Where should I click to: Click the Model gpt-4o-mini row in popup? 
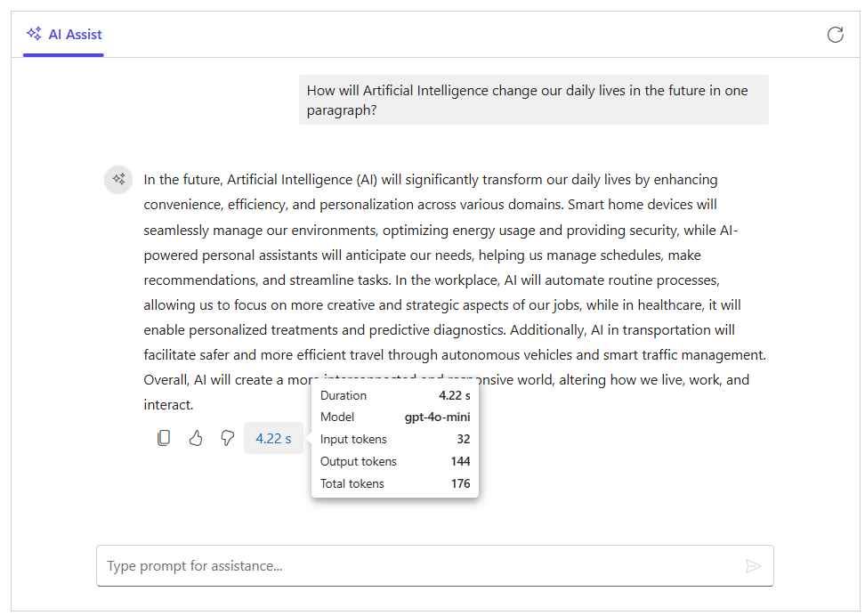(395, 417)
